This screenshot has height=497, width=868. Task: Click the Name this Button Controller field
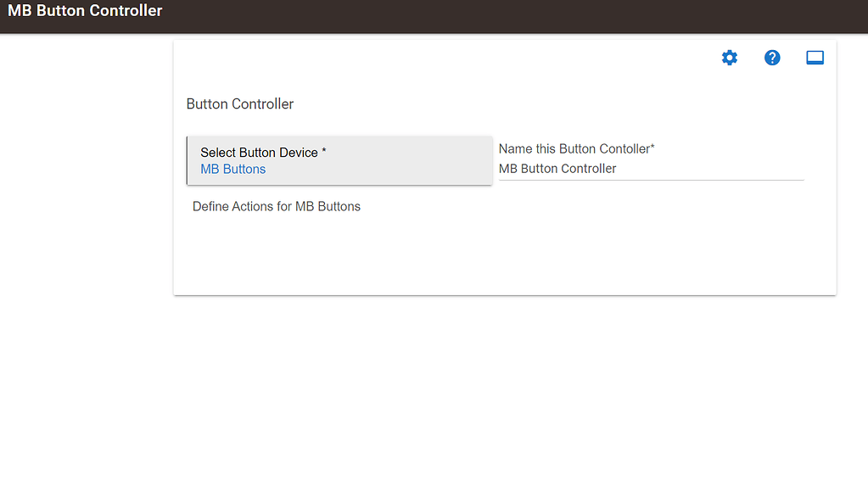pyautogui.click(x=651, y=169)
